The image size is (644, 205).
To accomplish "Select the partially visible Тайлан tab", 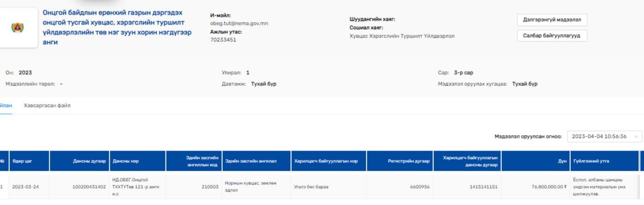I will (x=6, y=106).
